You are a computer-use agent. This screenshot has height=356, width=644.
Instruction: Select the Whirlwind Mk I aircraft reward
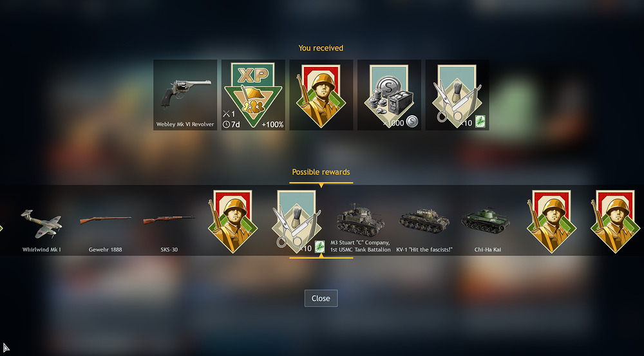coord(41,229)
